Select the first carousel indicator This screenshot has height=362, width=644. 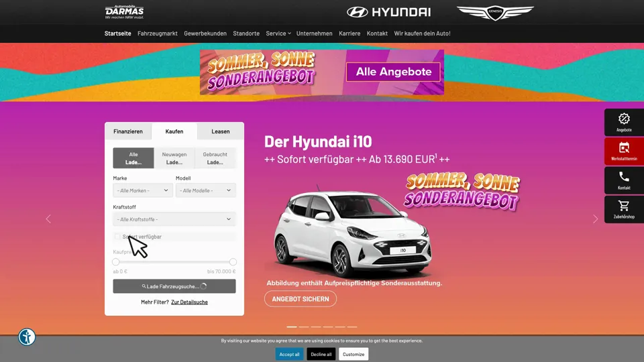pos(292,326)
